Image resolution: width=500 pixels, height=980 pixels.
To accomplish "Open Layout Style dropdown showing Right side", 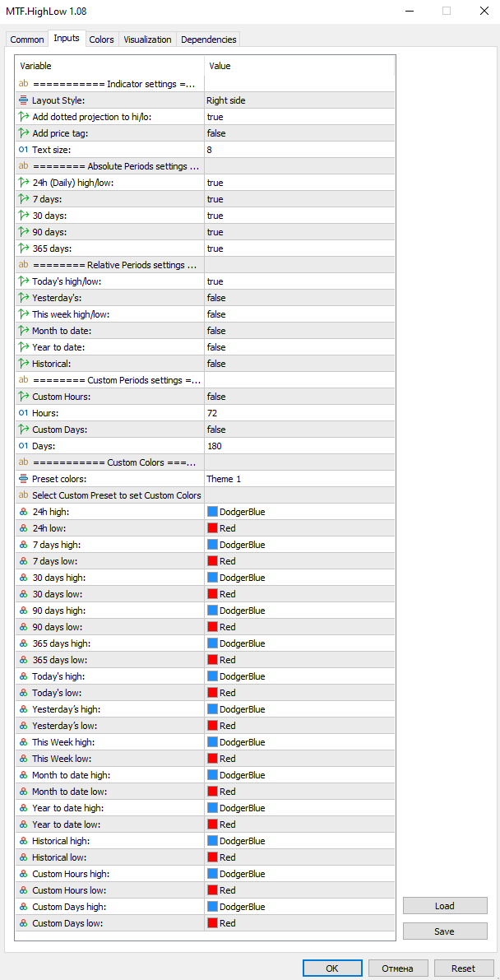I will coord(299,100).
